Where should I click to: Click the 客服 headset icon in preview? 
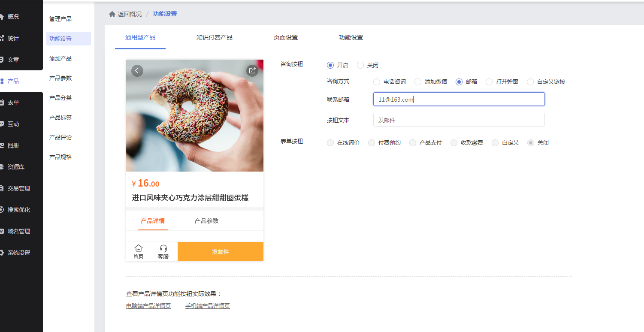click(x=163, y=248)
